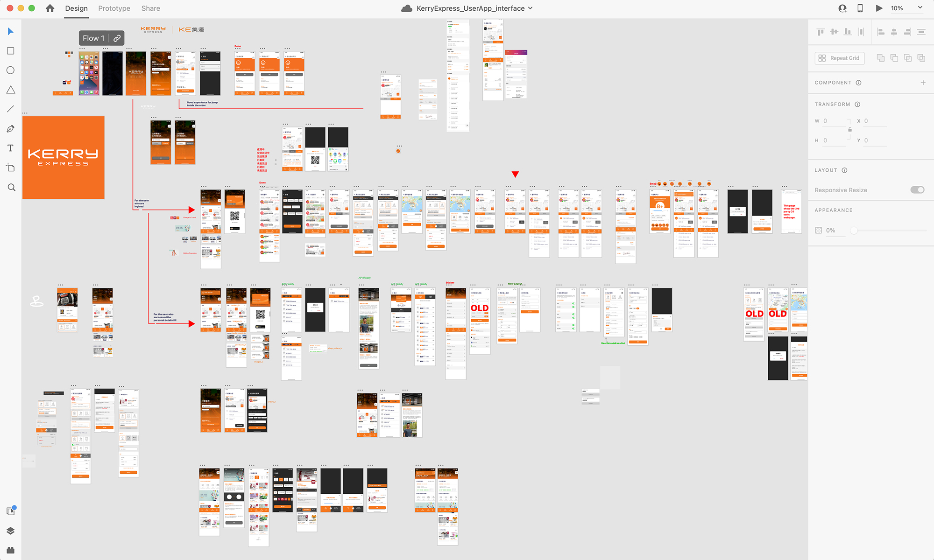
Task: Click the Layers panel icon
Action: click(x=10, y=532)
